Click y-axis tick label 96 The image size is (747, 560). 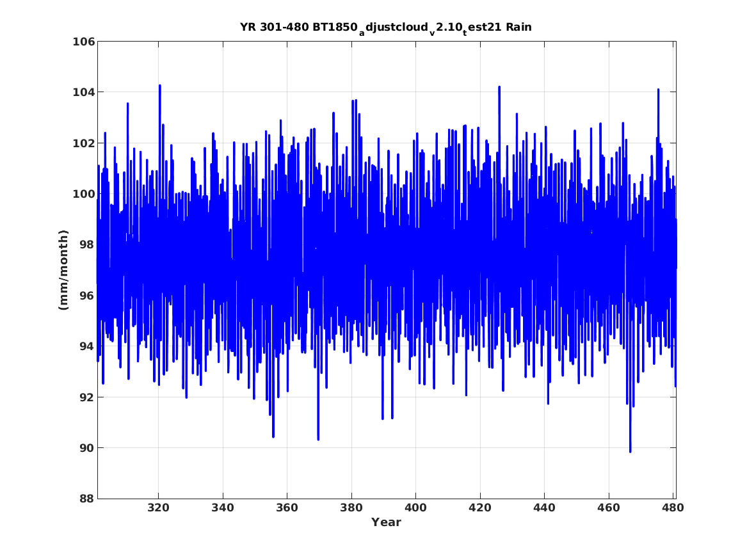pos(86,296)
